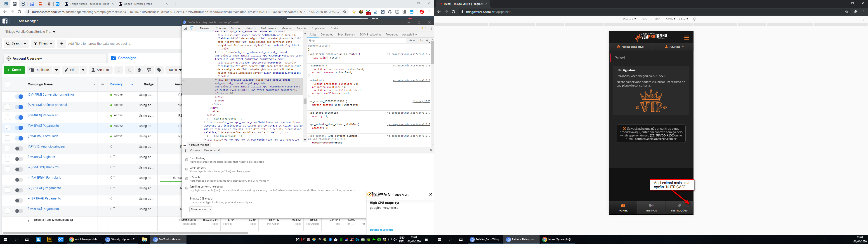Click the hamburger menu in mobile preview
This screenshot has height=244, width=868.
click(686, 38)
